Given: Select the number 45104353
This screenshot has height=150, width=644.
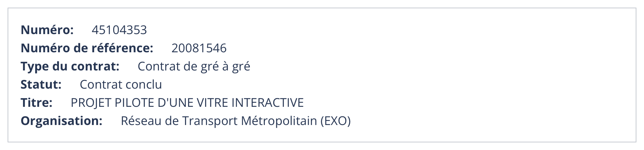Looking at the screenshot, I should click(x=119, y=30).
